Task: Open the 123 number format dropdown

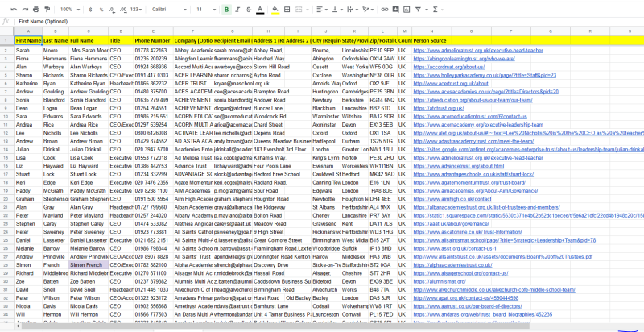Action: [136, 10]
